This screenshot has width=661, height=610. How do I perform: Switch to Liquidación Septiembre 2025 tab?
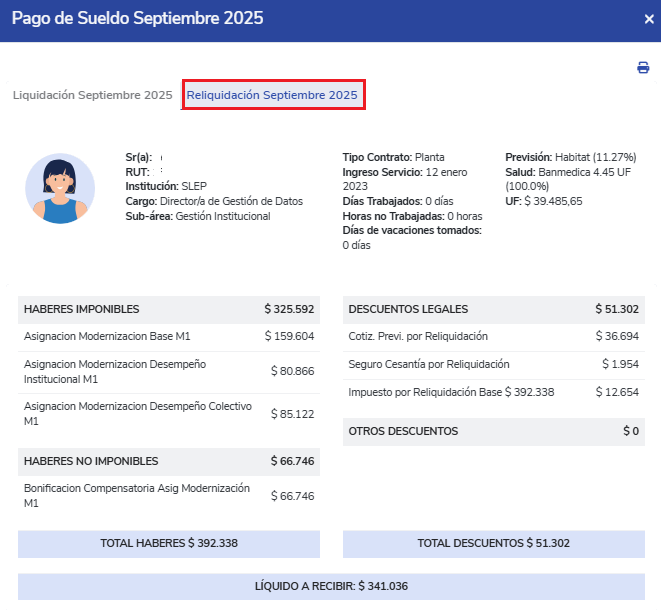pyautogui.click(x=92, y=95)
